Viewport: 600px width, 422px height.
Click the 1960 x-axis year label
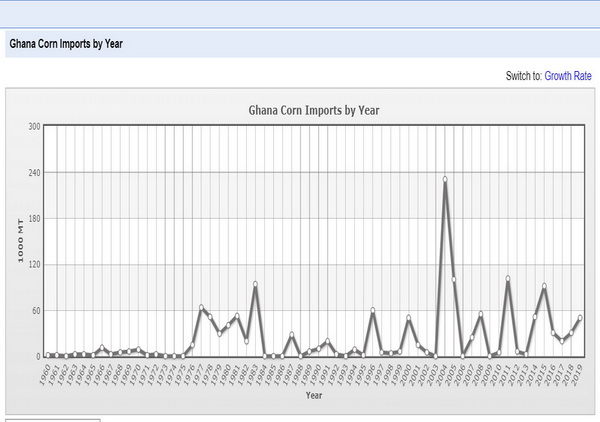(x=45, y=373)
